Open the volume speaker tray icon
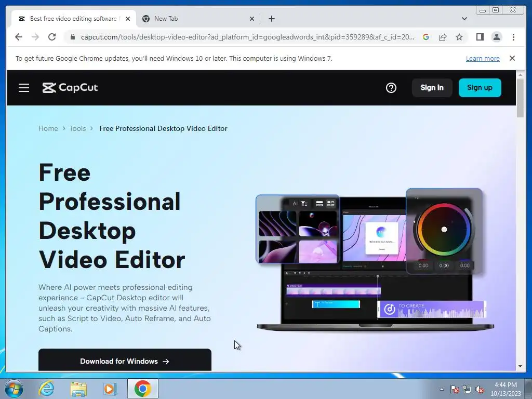This screenshot has height=399, width=532. (x=480, y=389)
